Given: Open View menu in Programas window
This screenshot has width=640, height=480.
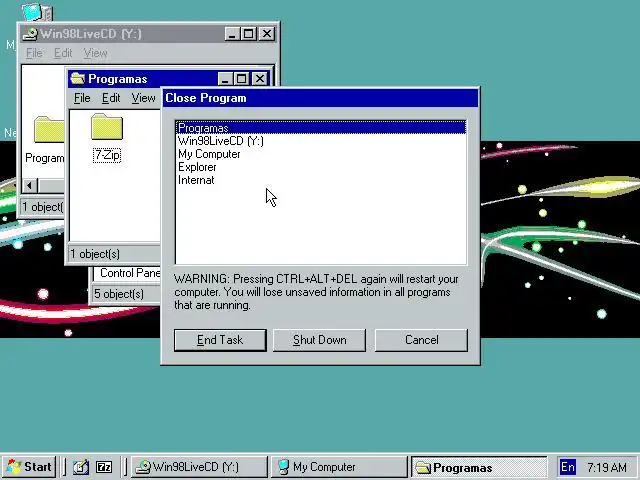Looking at the screenshot, I should pos(143,98).
